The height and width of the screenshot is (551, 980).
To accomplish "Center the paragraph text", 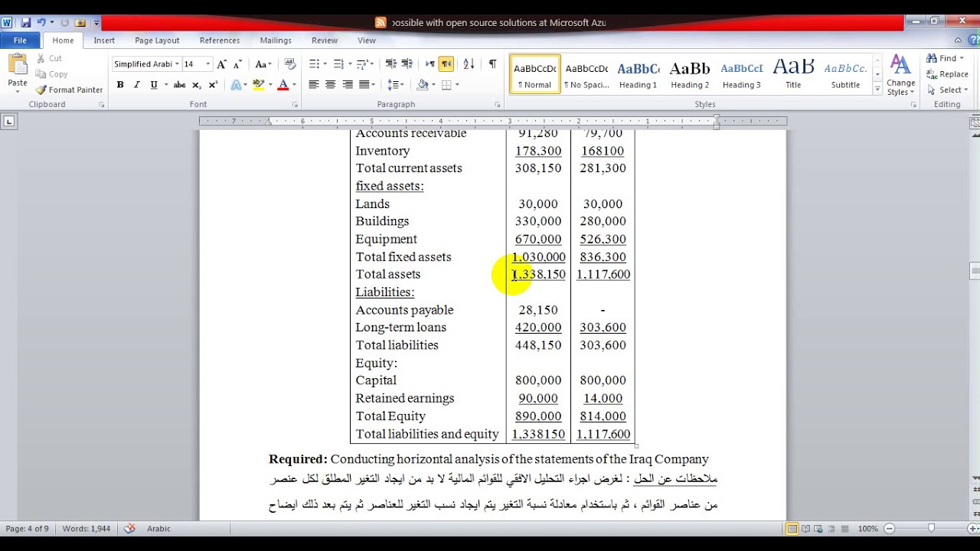I will 331,85.
